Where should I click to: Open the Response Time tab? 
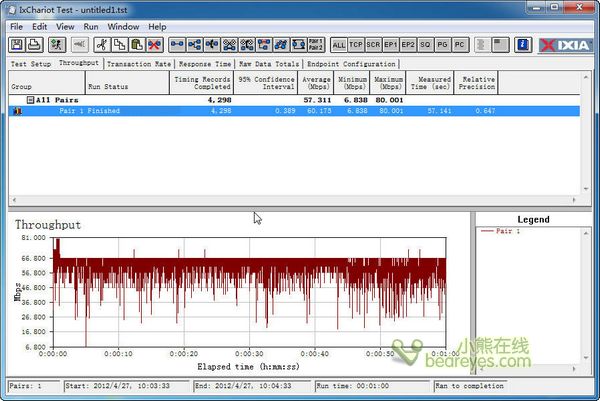[205, 64]
